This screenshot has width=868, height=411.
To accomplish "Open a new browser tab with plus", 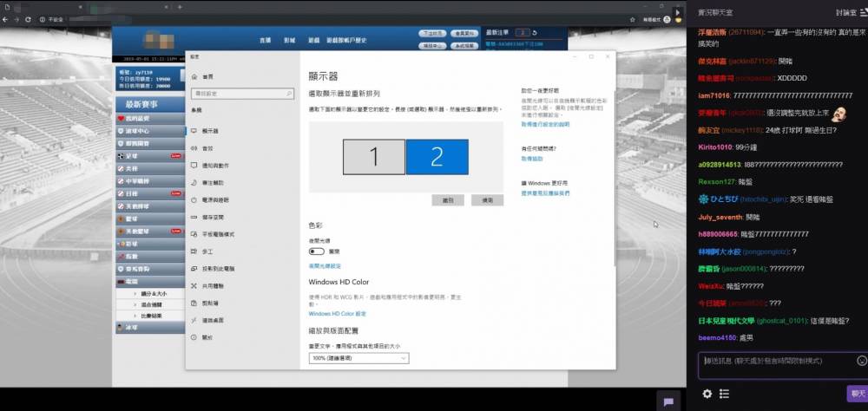I will [x=180, y=7].
